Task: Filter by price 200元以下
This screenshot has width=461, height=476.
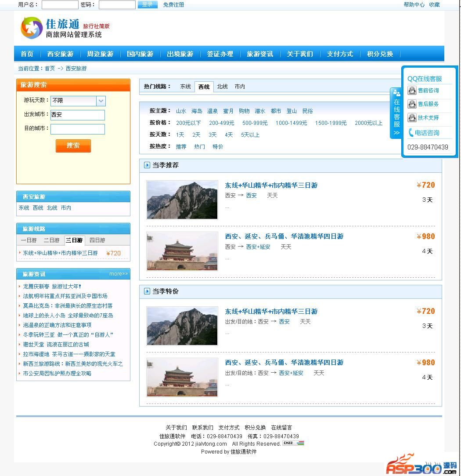Action: coord(188,123)
